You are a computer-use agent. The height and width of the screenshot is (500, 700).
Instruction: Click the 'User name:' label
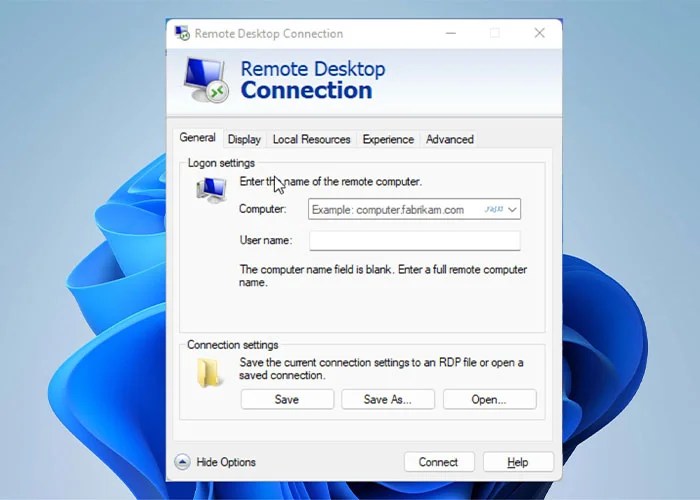click(266, 240)
